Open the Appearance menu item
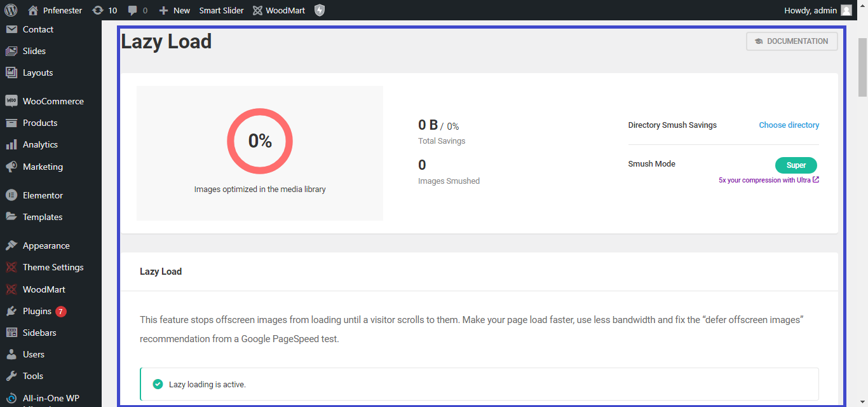Image resolution: width=868 pixels, height=407 pixels. click(46, 245)
